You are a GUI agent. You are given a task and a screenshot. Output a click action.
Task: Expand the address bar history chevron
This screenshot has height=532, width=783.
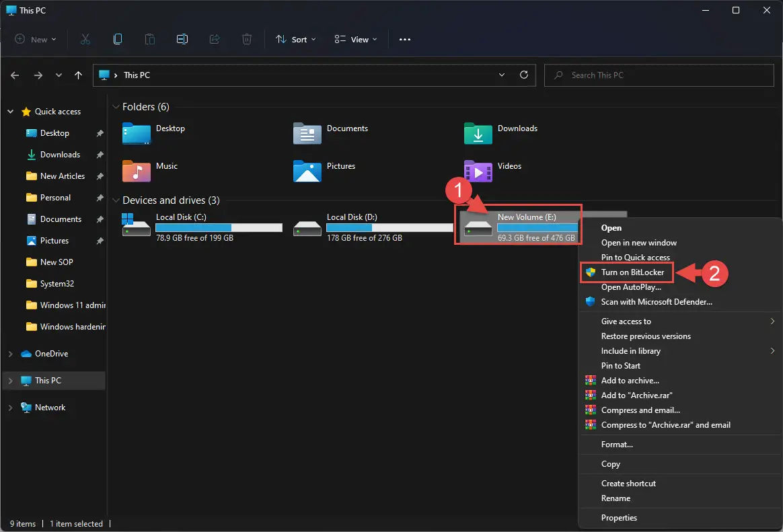(x=502, y=75)
